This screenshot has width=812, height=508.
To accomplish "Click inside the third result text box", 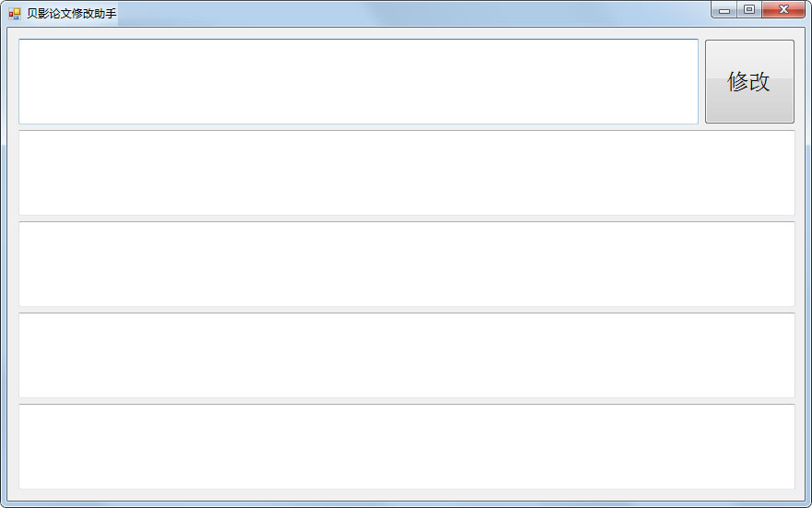I will click(406, 355).
